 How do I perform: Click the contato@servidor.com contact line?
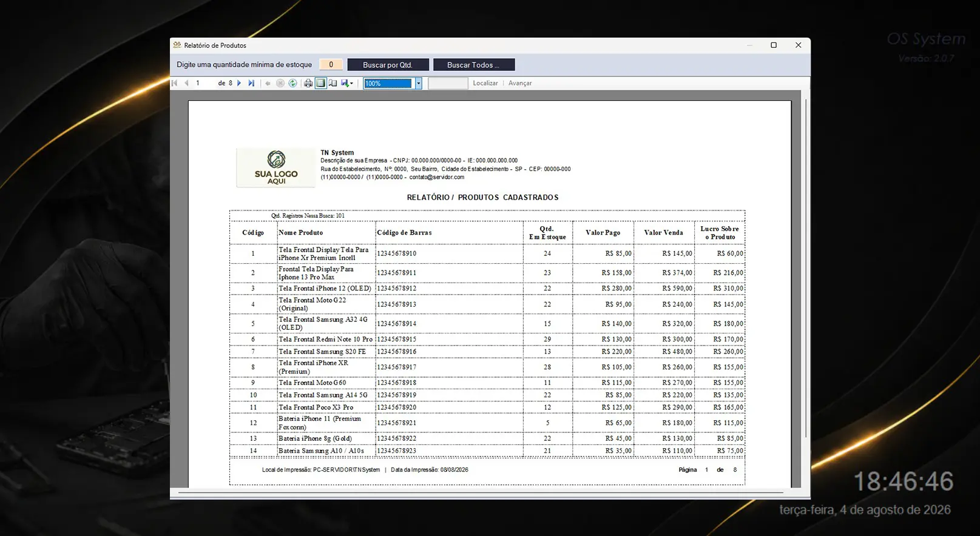[x=437, y=177]
